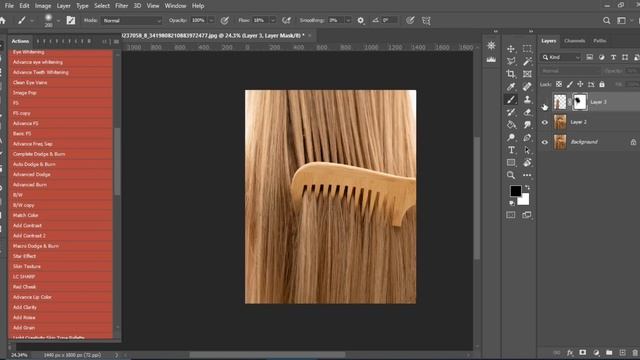Screen dimensions: 640x360
Task: Open the Window menu
Action: [x=175, y=6]
